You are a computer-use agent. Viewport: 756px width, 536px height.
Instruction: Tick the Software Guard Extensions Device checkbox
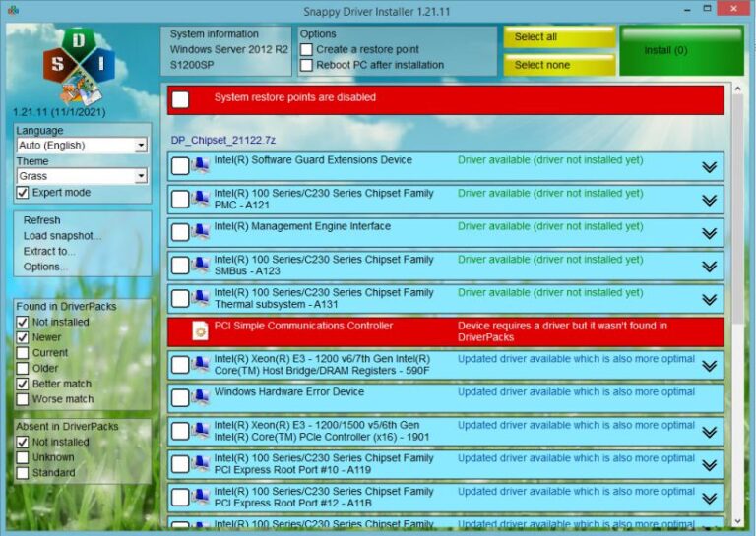click(x=180, y=166)
